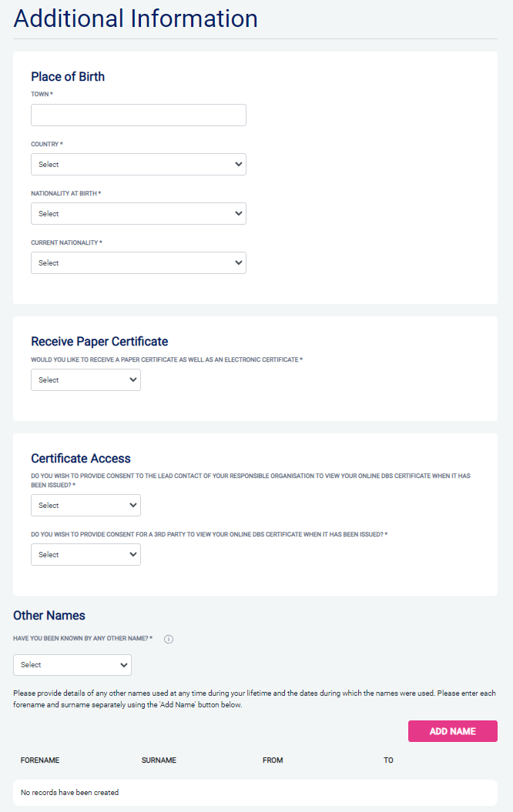Click the Place of Birth section heading

[x=68, y=76]
